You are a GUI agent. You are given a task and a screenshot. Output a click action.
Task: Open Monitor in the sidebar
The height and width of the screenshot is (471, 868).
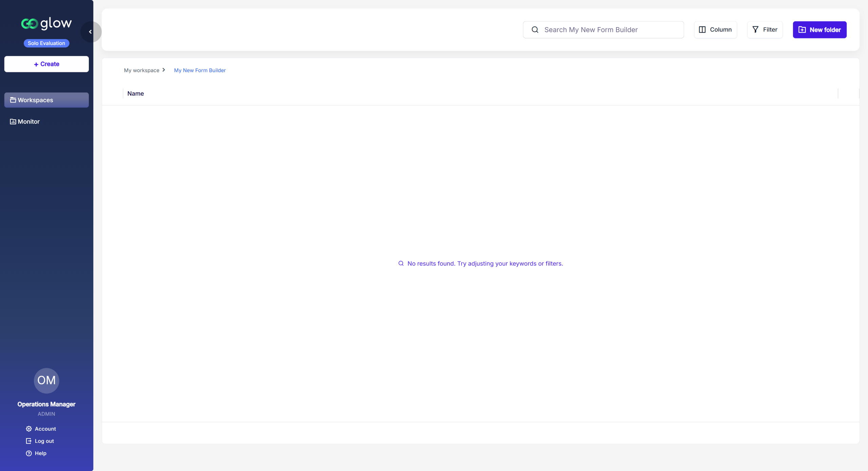[28, 121]
